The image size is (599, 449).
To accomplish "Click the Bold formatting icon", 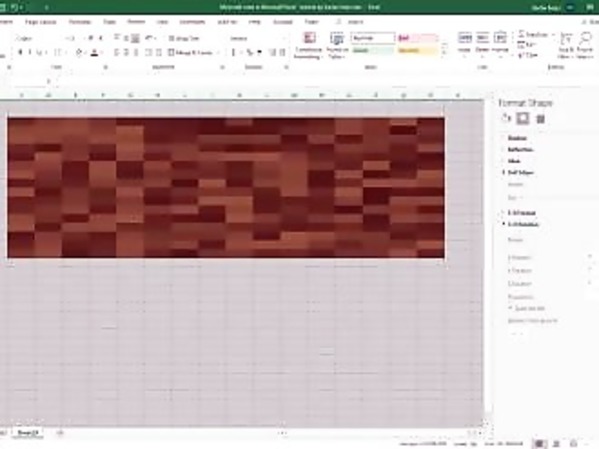I will [x=20, y=52].
